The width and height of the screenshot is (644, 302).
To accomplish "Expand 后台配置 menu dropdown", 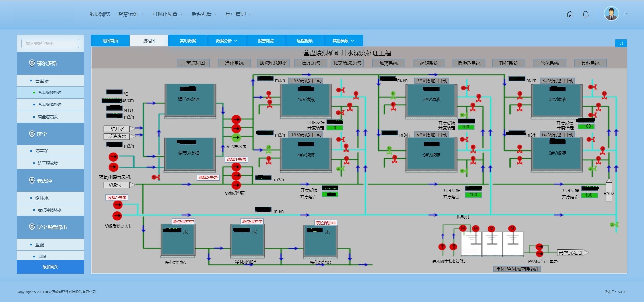I will pos(204,14).
